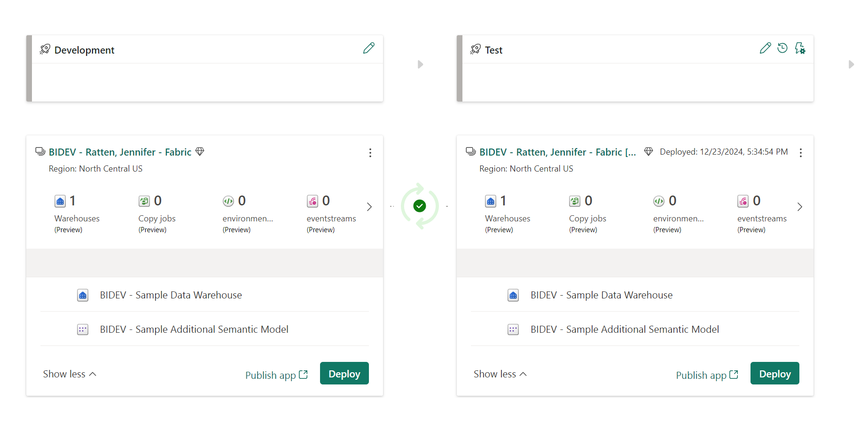868x423 pixels.
Task: Edit the Test stage pencil icon
Action: pyautogui.click(x=765, y=48)
